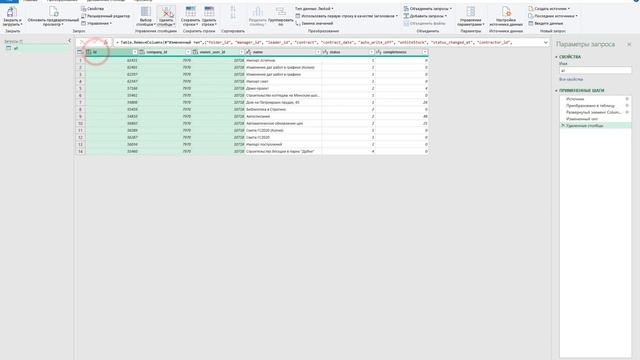Click the sort ascending/descending icons
Viewport: 640px width, 360px height.
[x=233, y=12]
